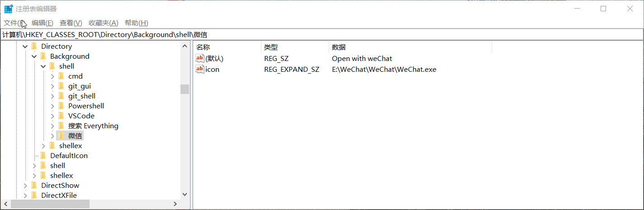Click the folder icon of Powershell
The height and width of the screenshot is (210, 644).
pos(61,106)
